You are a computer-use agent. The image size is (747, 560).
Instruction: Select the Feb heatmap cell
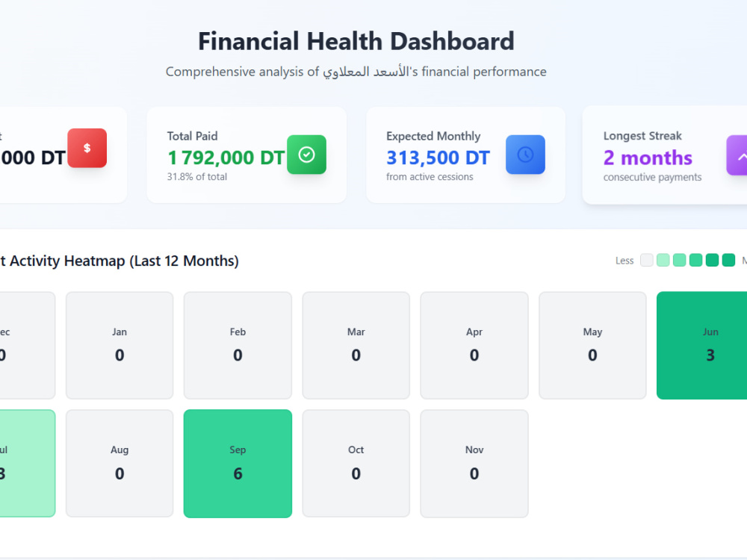238,345
